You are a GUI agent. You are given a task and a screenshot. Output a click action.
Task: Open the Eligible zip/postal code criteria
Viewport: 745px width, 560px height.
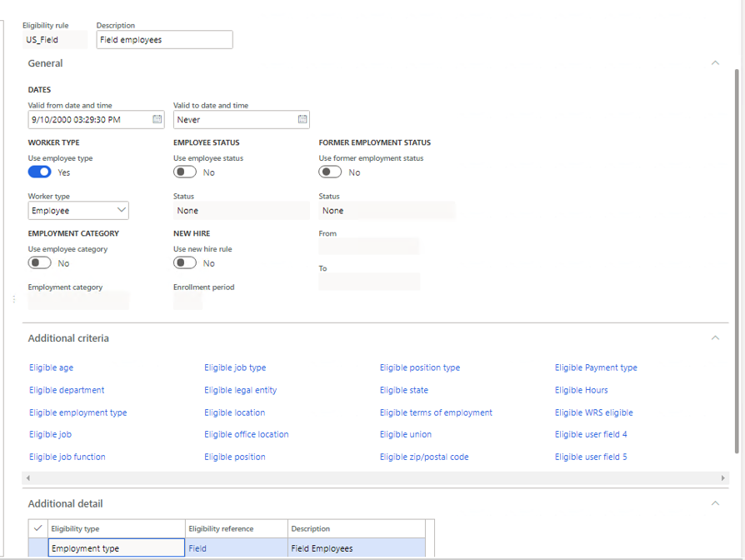(x=424, y=457)
